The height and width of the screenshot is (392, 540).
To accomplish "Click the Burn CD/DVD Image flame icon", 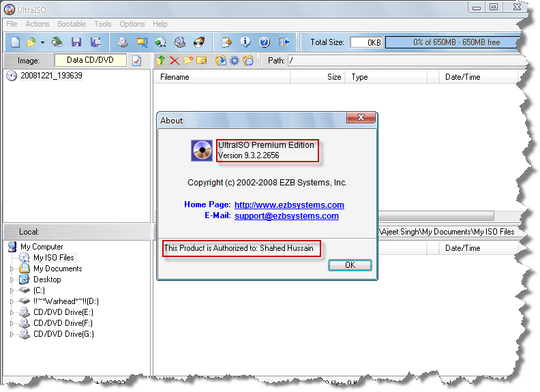I will click(199, 42).
